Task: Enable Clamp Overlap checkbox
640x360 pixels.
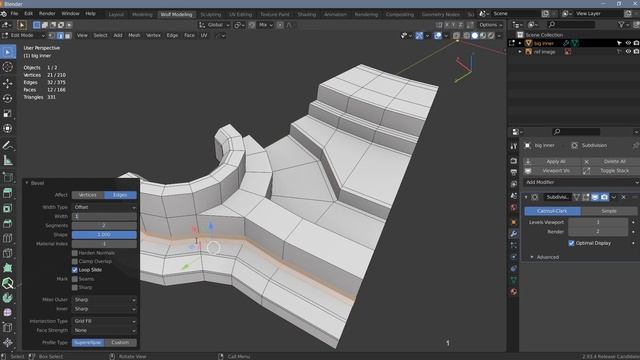Action: 75,261
